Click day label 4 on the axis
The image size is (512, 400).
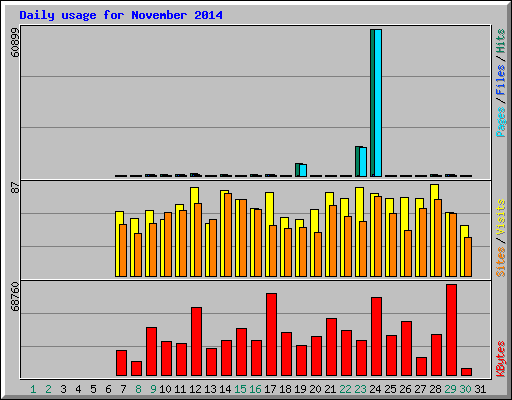point(78,389)
